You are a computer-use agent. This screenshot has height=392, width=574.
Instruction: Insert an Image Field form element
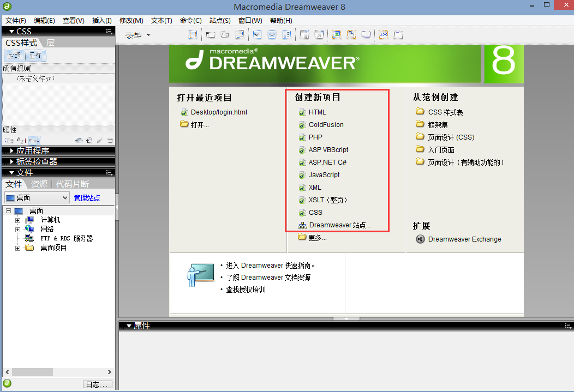pyautogui.click(x=337, y=35)
